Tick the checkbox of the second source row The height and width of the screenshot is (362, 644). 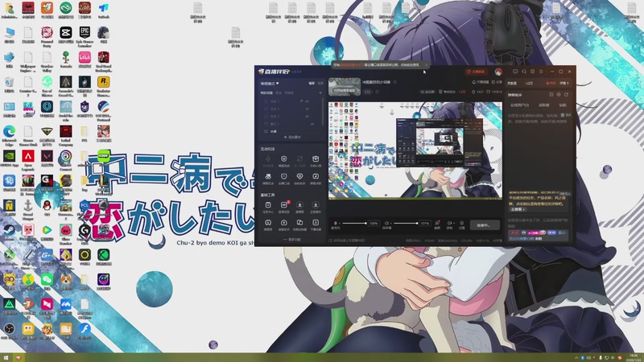coord(266,109)
